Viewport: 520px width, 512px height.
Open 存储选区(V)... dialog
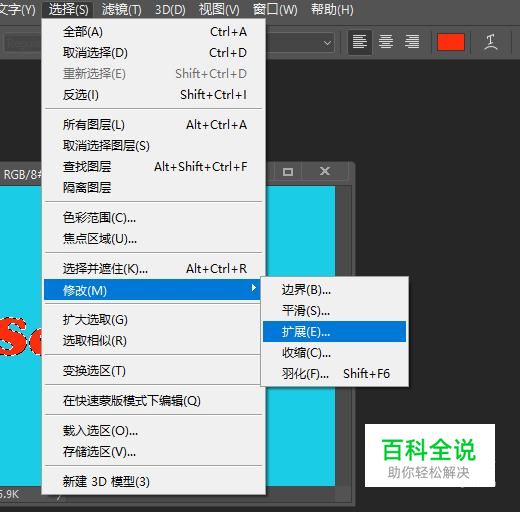[153, 452]
